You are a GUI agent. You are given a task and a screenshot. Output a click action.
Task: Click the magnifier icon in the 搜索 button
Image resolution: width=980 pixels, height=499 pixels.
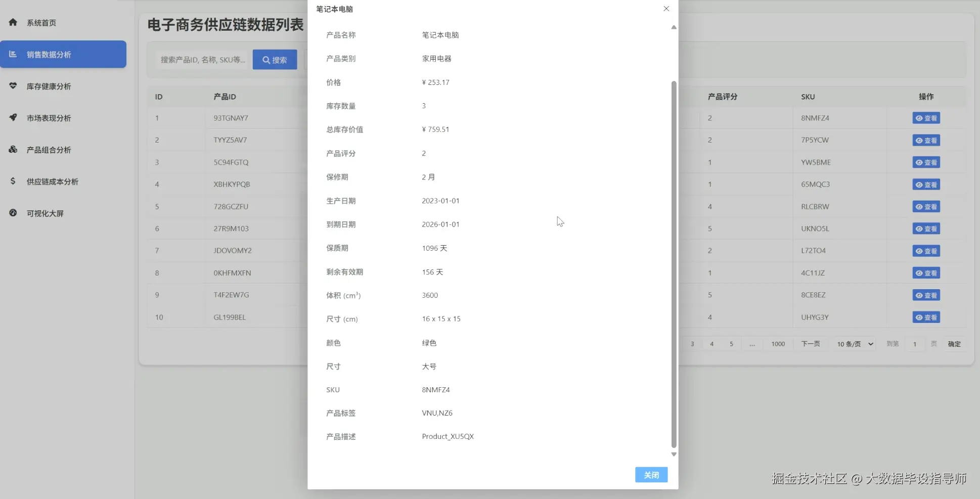pyautogui.click(x=266, y=59)
